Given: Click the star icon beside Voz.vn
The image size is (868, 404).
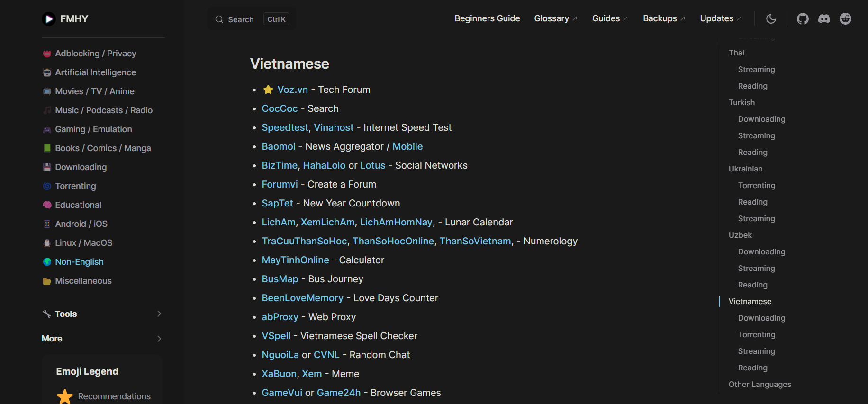Looking at the screenshot, I should [268, 90].
